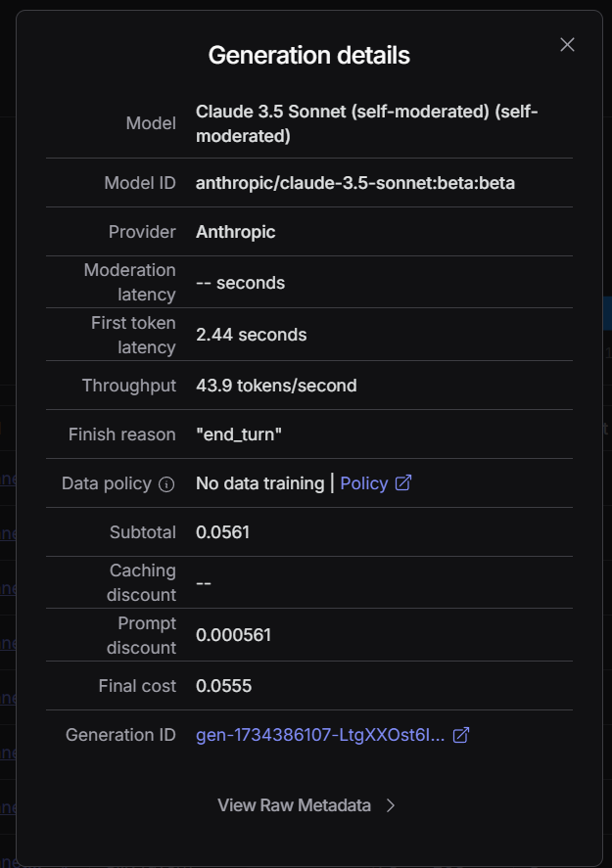Click the Anthropic provider value
612x868 pixels.
pyautogui.click(x=236, y=232)
